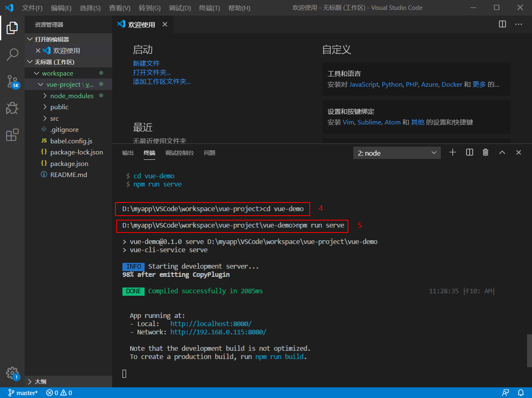This screenshot has width=532, height=398.
Task: Open the 文件(F) menu
Action: (32, 8)
